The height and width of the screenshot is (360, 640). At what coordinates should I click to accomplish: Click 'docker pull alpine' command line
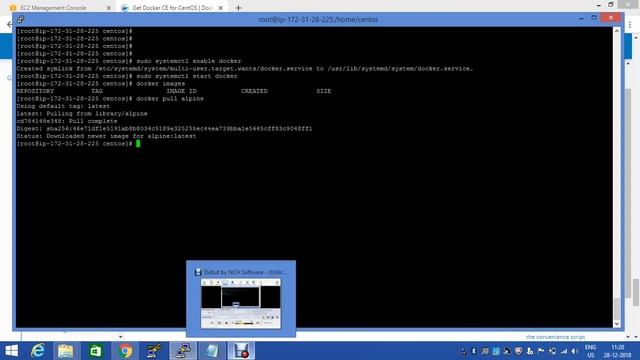110,99
